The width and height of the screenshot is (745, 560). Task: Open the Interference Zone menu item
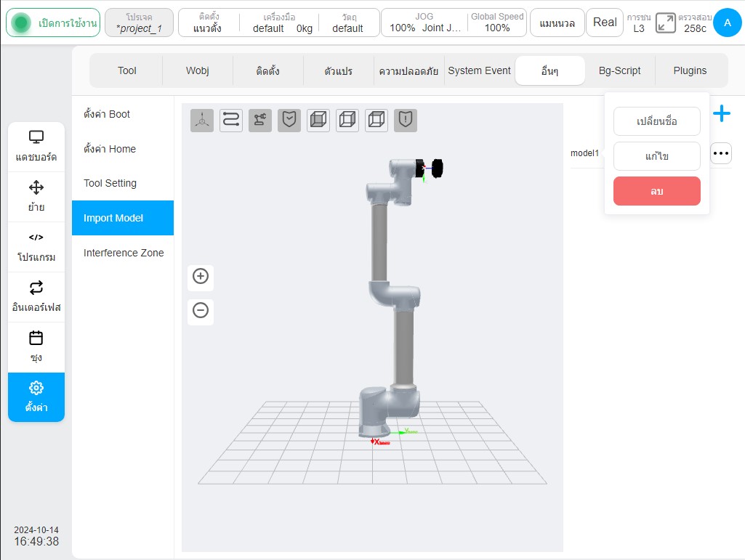tap(123, 253)
